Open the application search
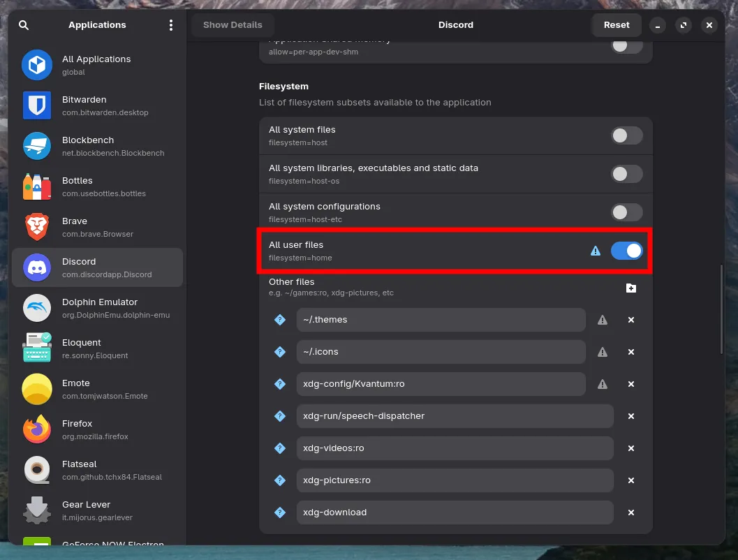738x560 pixels. 24,24
